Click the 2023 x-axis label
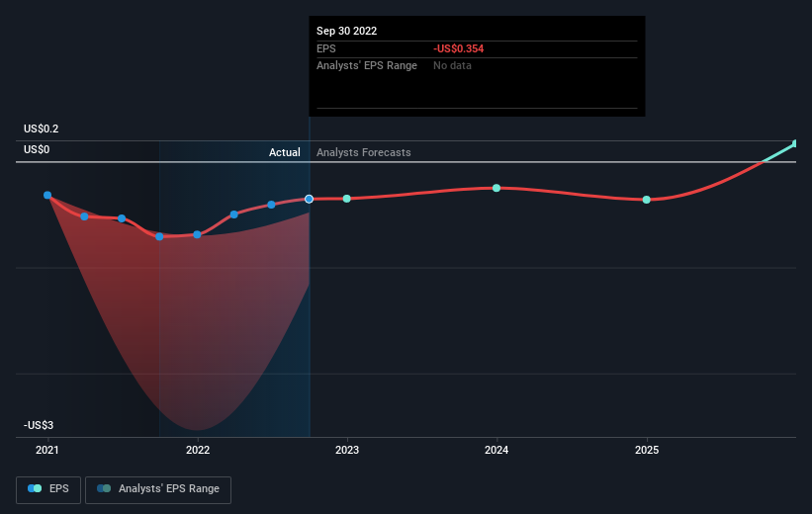 [347, 450]
